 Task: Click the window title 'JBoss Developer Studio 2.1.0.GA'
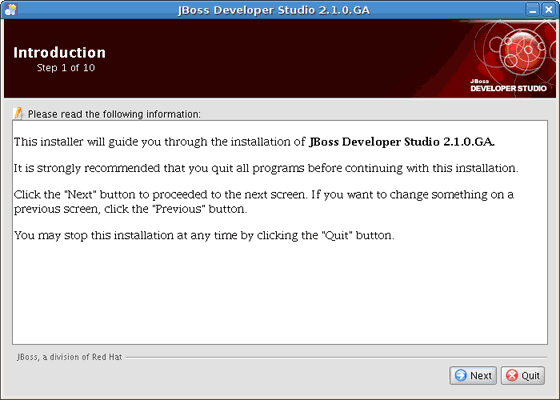click(x=274, y=10)
